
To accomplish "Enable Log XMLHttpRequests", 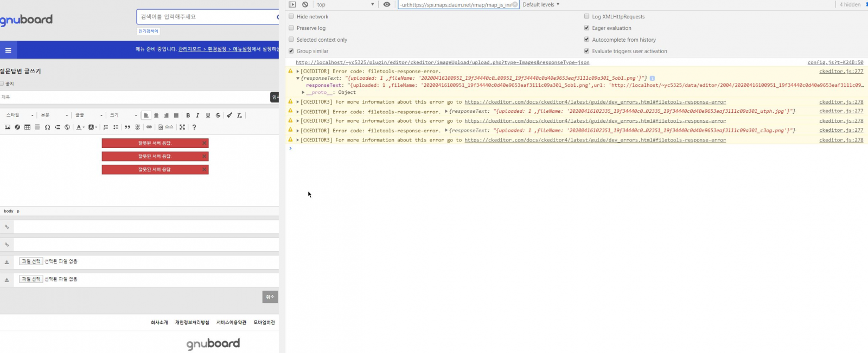I will pos(586,17).
